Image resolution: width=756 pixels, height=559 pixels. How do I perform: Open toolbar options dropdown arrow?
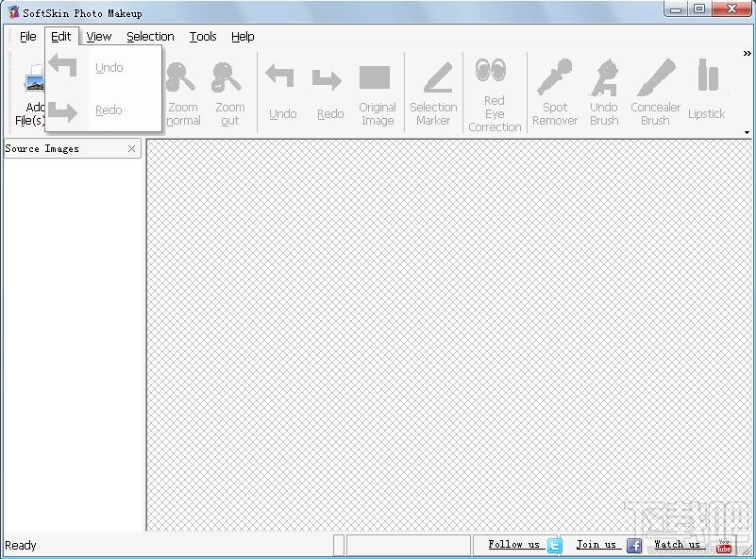click(747, 132)
